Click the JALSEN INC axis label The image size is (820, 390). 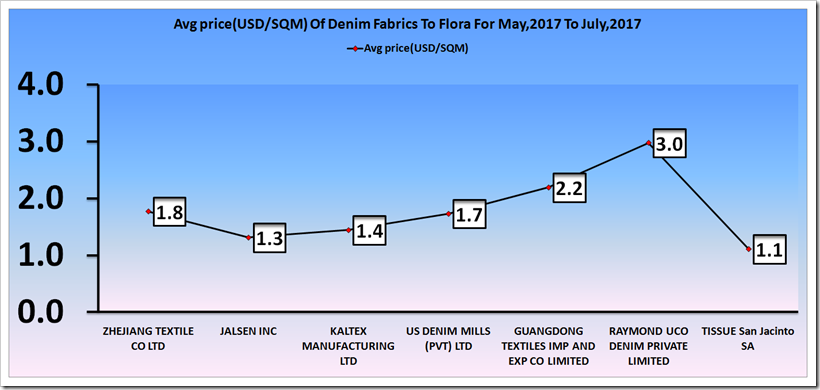[248, 331]
